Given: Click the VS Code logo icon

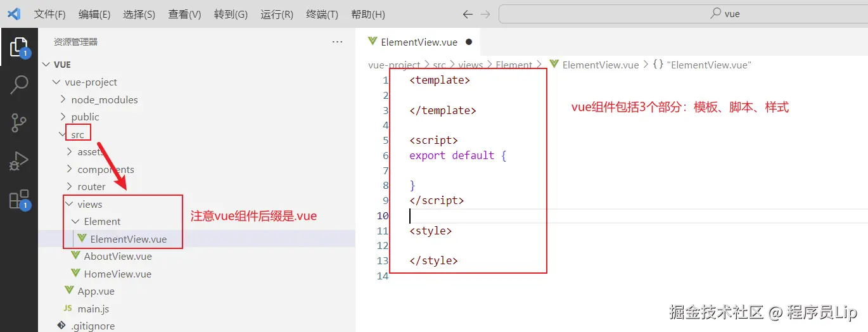Looking at the screenshot, I should click(14, 14).
